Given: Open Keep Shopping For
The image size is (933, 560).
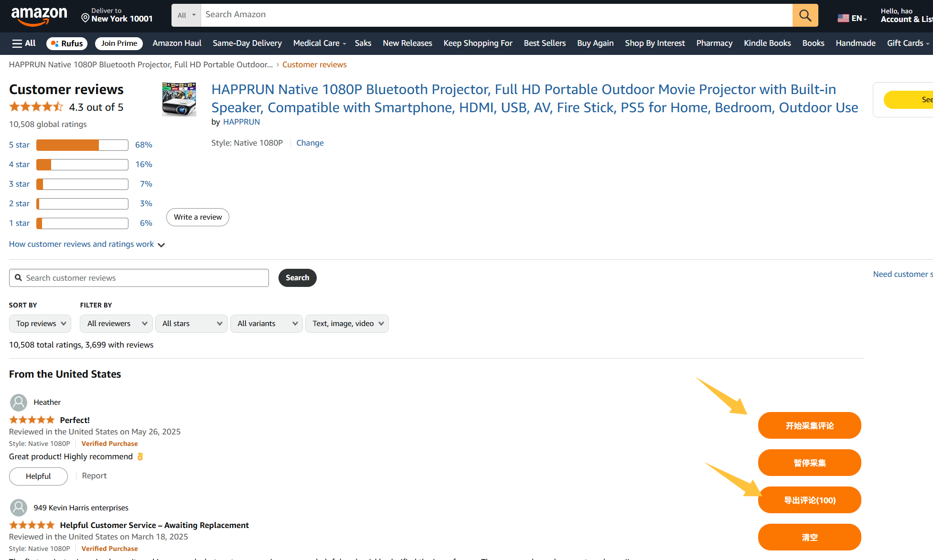Looking at the screenshot, I should (478, 43).
